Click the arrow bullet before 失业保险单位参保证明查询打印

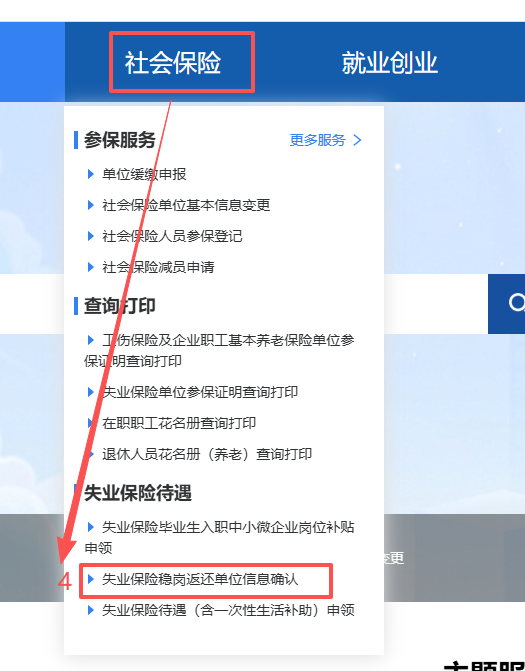[x=90, y=392]
